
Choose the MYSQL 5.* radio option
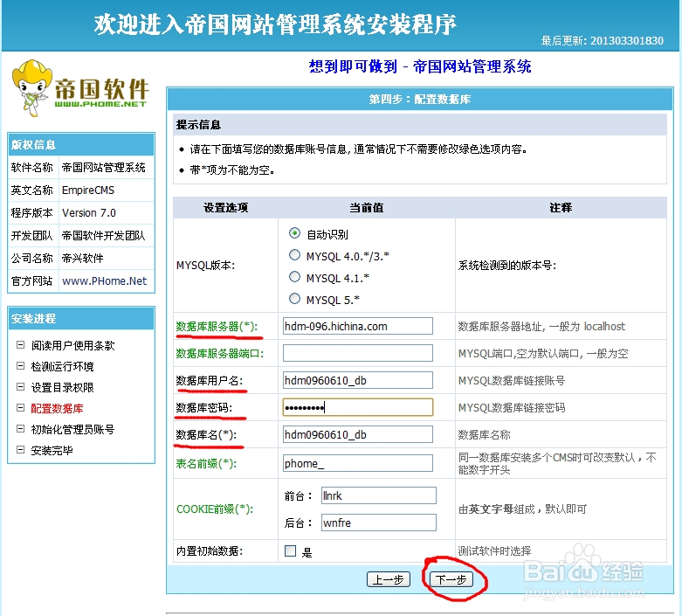[294, 299]
